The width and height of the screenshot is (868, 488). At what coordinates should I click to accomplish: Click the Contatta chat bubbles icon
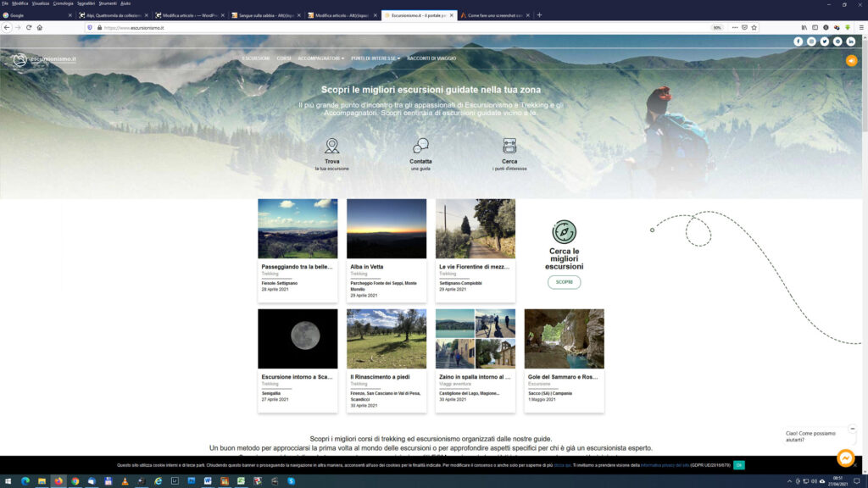point(420,146)
